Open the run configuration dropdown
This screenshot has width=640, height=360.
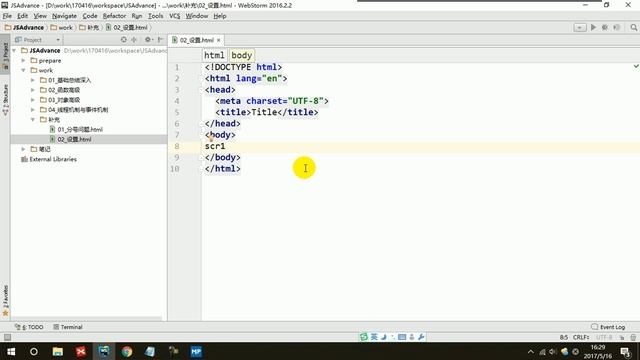pos(580,27)
